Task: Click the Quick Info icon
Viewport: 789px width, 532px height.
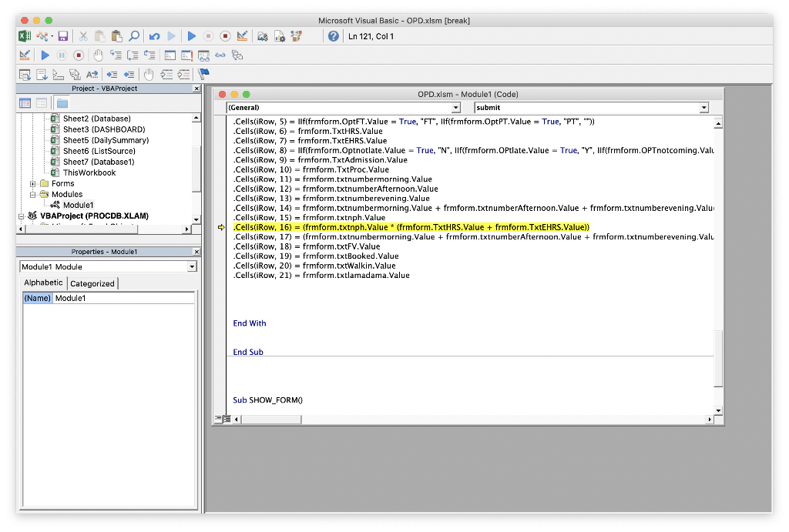Action: [58, 75]
